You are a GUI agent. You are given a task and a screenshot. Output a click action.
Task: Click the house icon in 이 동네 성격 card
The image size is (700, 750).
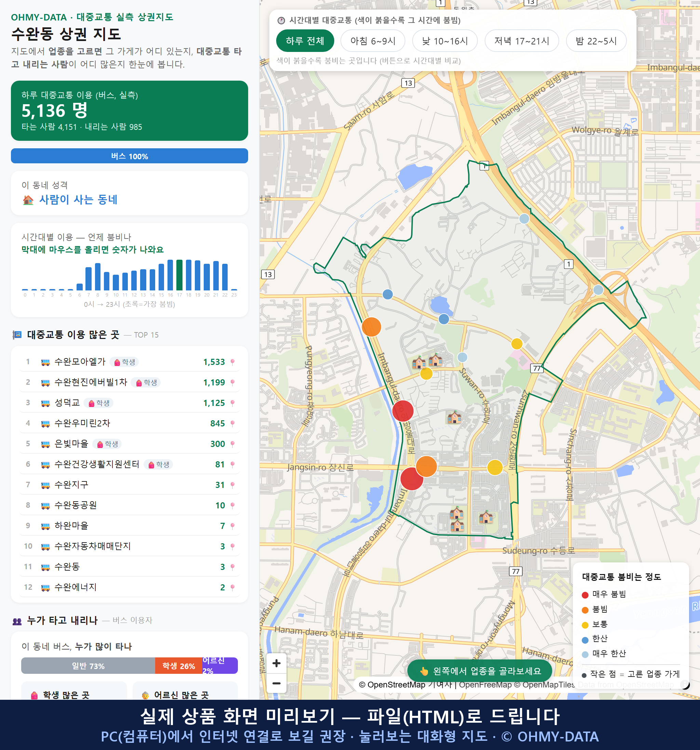28,200
